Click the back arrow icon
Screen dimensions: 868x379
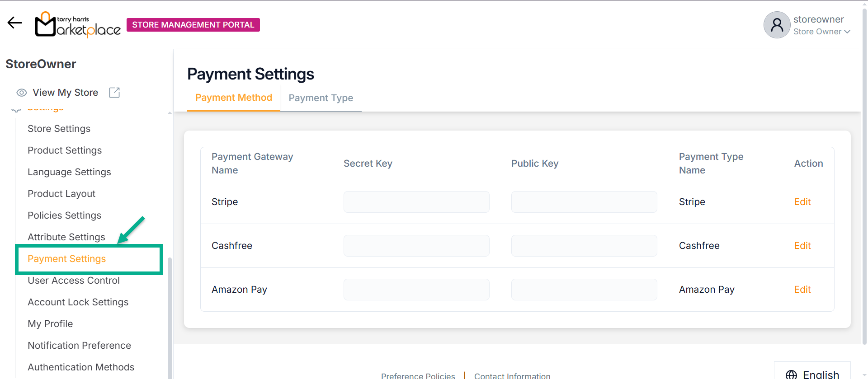[14, 23]
